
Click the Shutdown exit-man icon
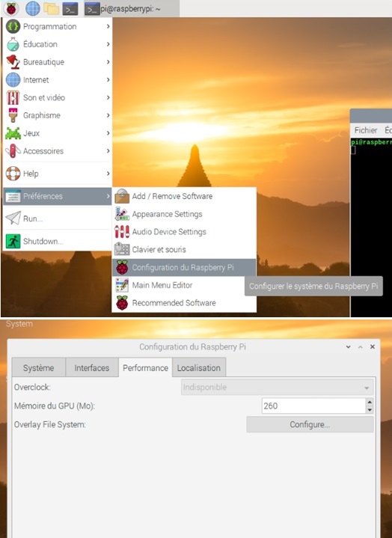pyautogui.click(x=13, y=241)
